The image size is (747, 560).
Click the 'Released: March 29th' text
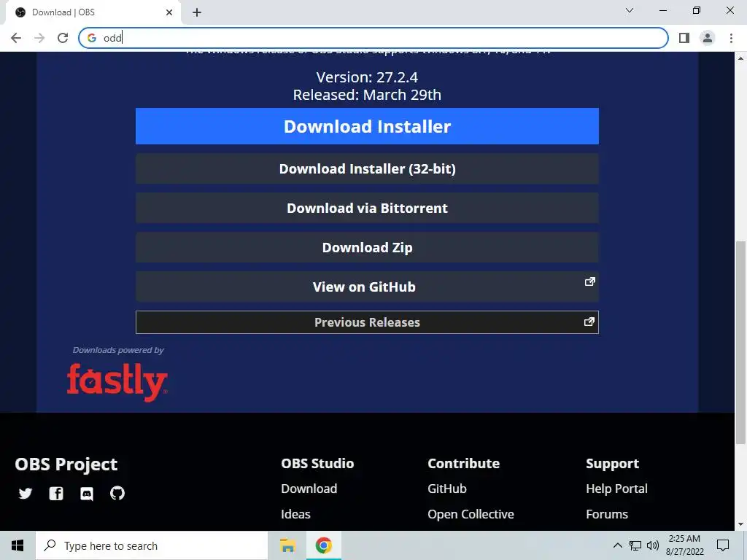tap(368, 95)
